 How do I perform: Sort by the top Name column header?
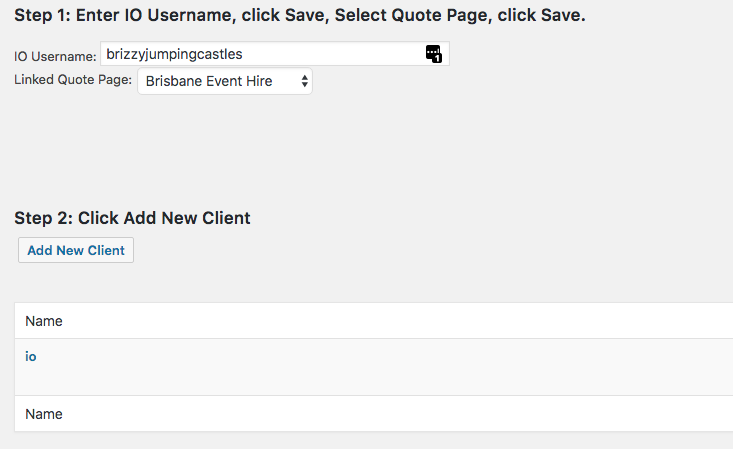[44, 321]
